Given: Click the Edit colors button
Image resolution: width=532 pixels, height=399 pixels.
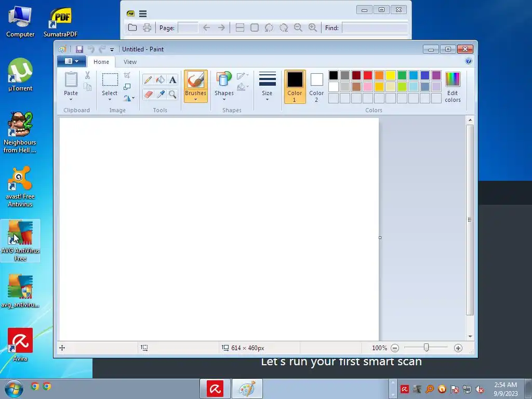Looking at the screenshot, I should pyautogui.click(x=453, y=87).
